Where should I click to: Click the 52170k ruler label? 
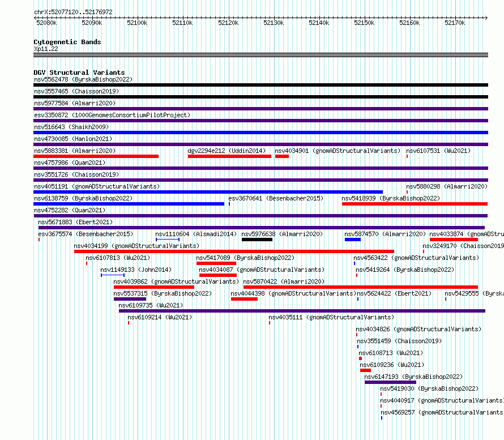point(455,23)
